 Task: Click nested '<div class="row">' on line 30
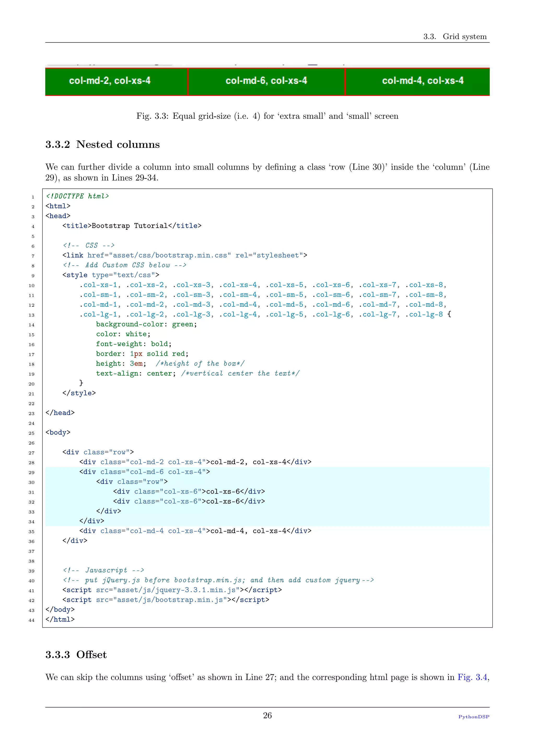[132, 482]
